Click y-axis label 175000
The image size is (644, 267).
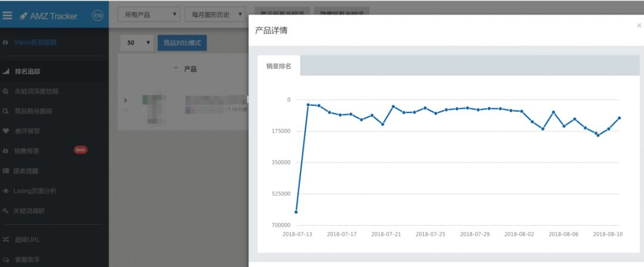[x=280, y=131]
